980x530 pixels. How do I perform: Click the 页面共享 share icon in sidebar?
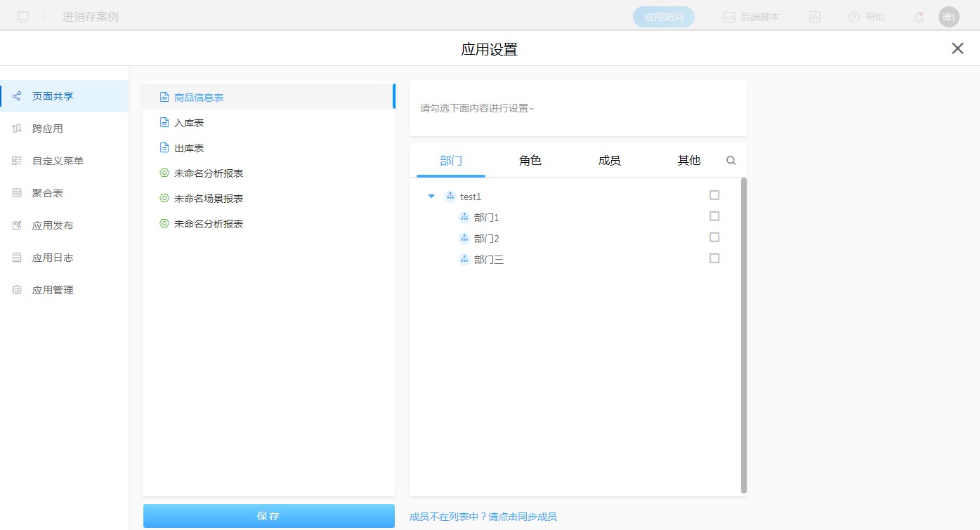click(17, 96)
